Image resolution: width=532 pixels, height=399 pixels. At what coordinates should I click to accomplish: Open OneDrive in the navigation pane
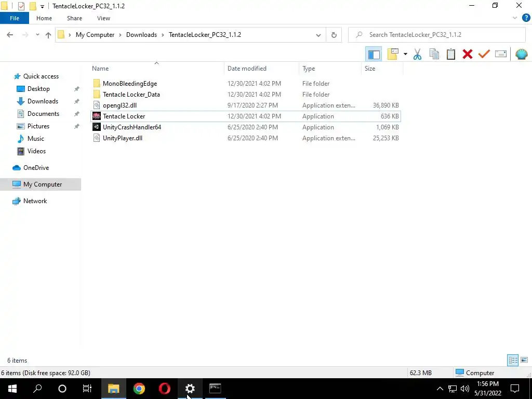(x=36, y=168)
